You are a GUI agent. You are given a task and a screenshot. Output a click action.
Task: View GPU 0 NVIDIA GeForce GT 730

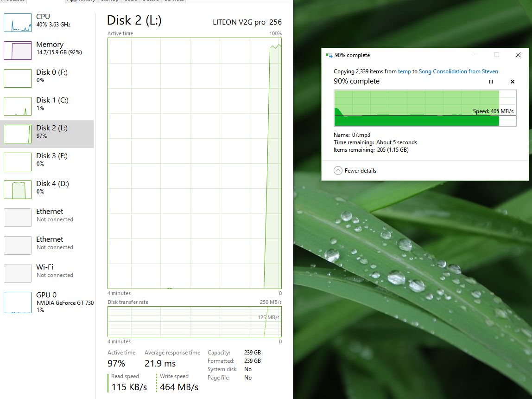click(47, 302)
